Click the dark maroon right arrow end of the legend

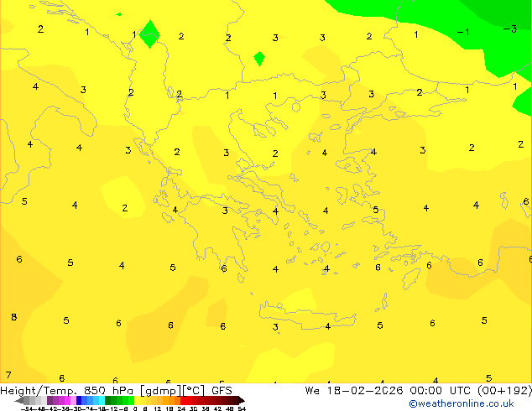pos(242,400)
